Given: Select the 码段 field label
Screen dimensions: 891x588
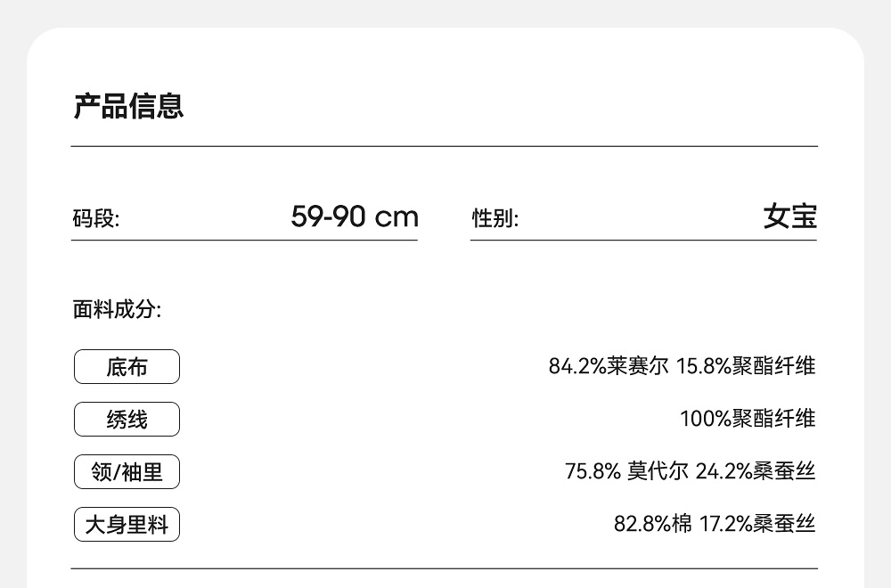Looking at the screenshot, I should coord(95,218).
